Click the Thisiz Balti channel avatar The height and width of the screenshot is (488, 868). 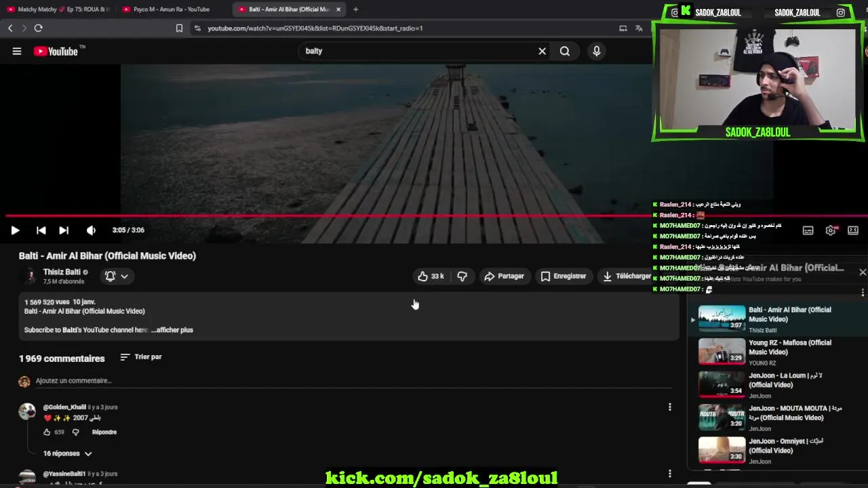pyautogui.click(x=29, y=276)
